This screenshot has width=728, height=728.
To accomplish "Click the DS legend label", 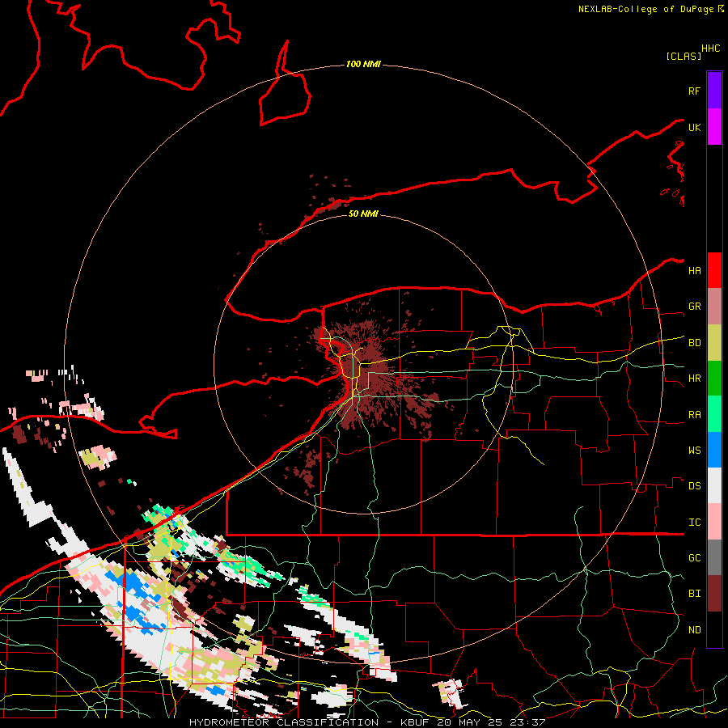I will click(x=694, y=485).
